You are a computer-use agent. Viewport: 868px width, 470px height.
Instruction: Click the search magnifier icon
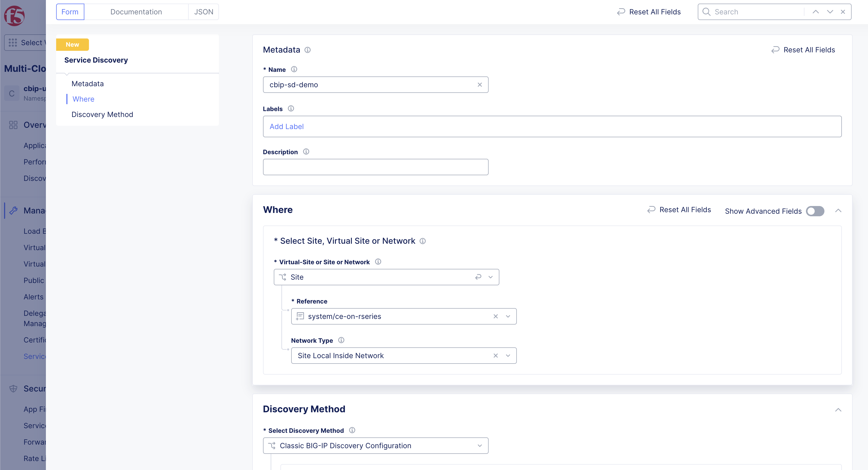click(706, 12)
